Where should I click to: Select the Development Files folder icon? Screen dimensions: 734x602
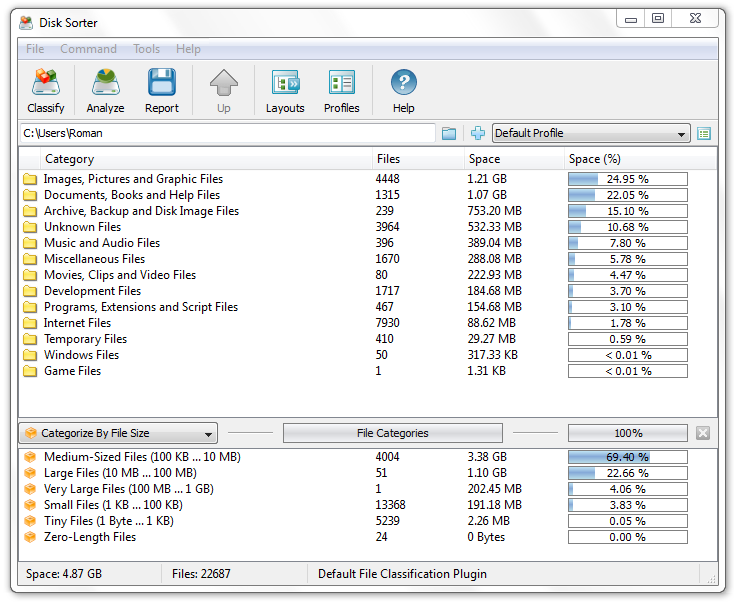tap(30, 291)
